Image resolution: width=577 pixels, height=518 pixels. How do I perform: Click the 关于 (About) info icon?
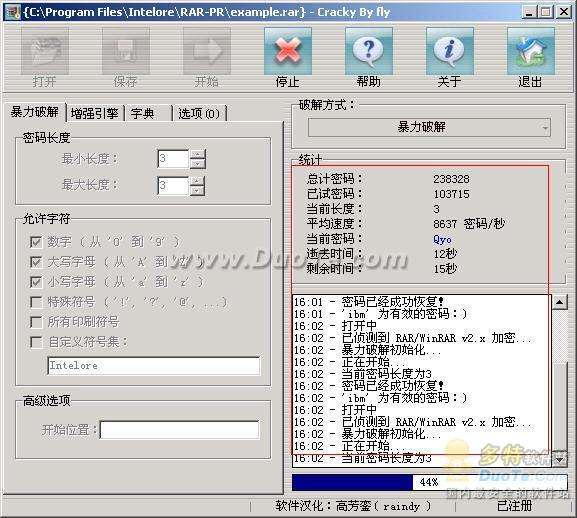pyautogui.click(x=450, y=51)
